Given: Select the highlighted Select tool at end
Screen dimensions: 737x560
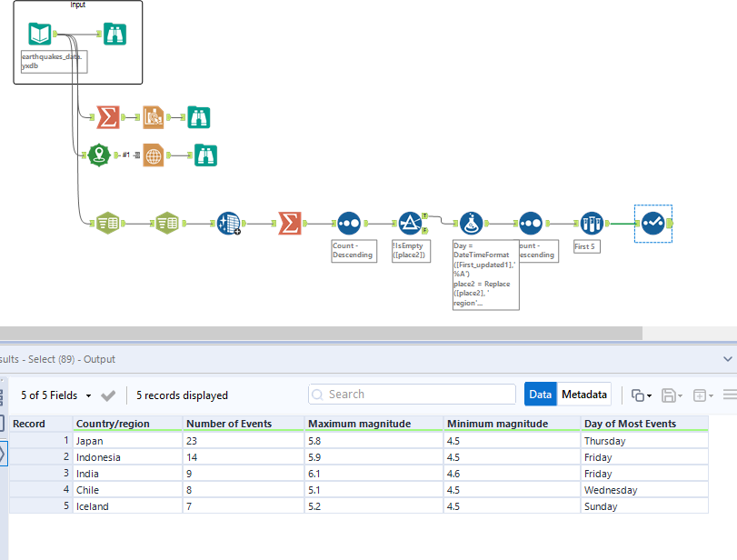Looking at the screenshot, I should (653, 224).
